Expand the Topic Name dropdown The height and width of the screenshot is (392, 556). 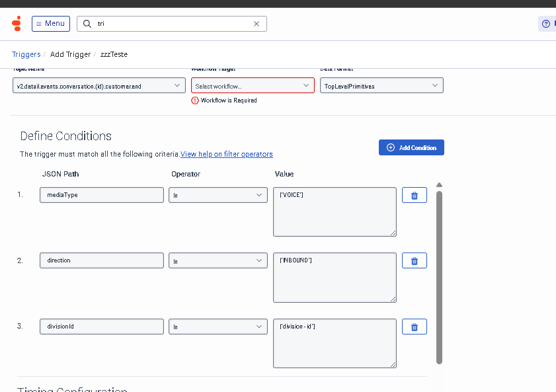click(99, 86)
